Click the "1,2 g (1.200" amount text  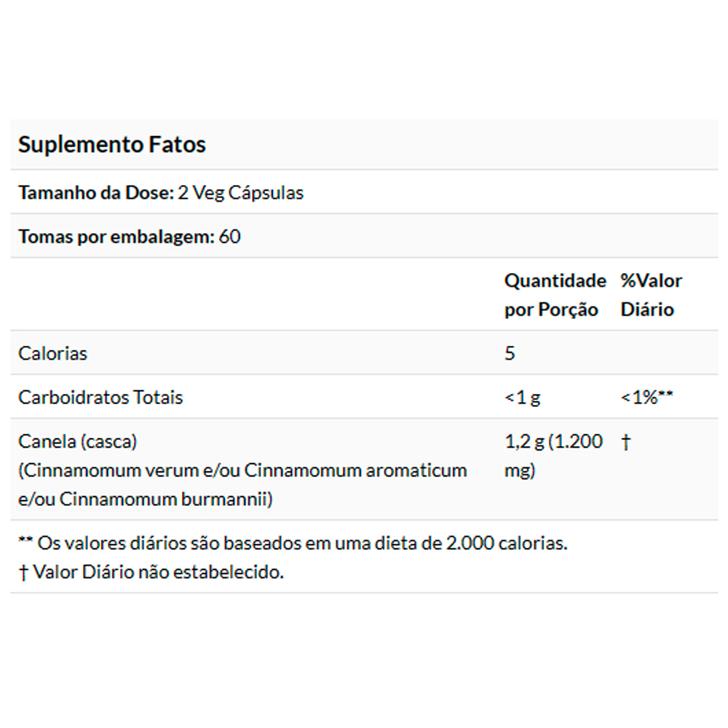[x=553, y=441]
